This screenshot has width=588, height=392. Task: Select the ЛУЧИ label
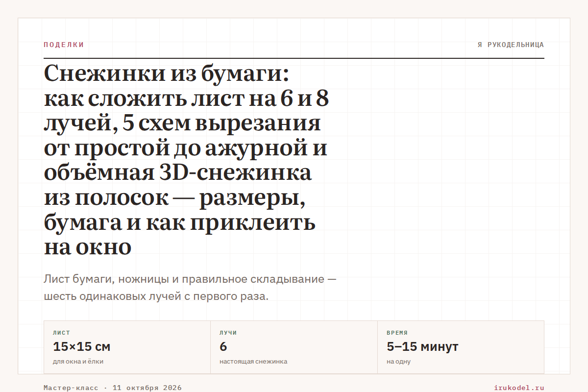coord(228,333)
